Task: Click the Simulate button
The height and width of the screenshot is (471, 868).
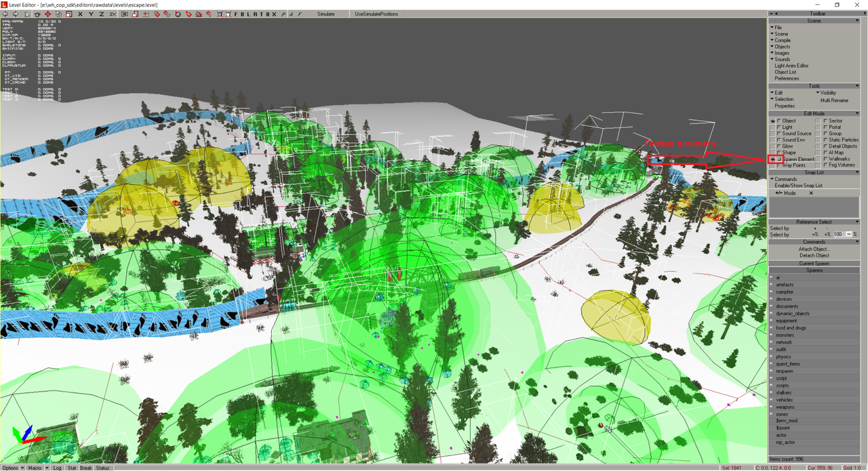Action: [326, 14]
